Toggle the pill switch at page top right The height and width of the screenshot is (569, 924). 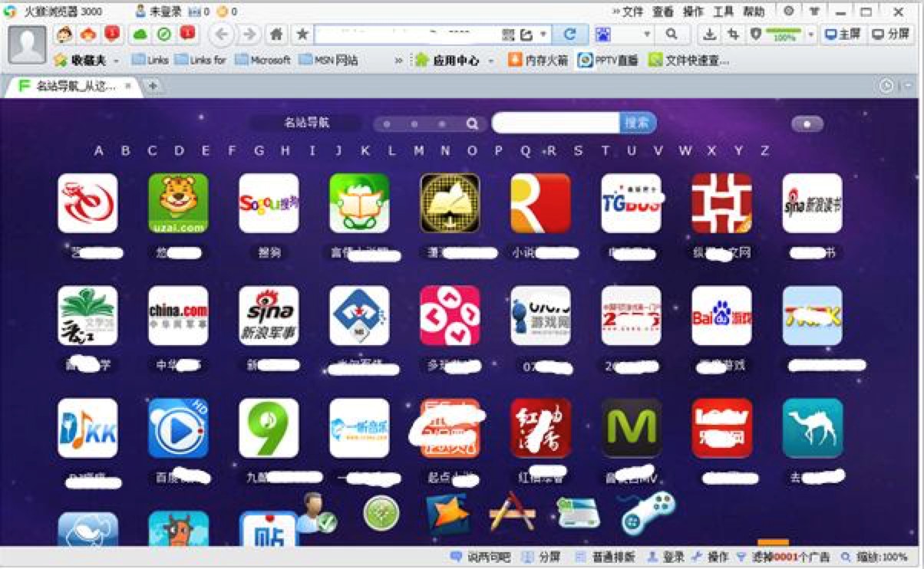point(807,123)
